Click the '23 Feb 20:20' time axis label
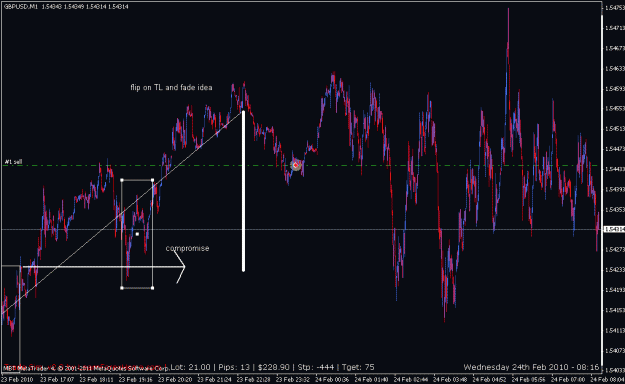Viewport: 625px width, 384px height. coord(175,380)
